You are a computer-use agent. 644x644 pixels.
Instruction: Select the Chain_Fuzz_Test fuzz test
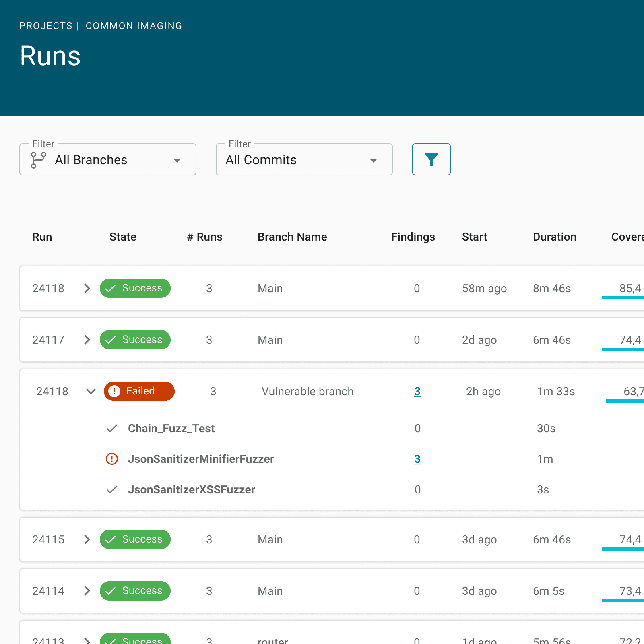coord(171,428)
